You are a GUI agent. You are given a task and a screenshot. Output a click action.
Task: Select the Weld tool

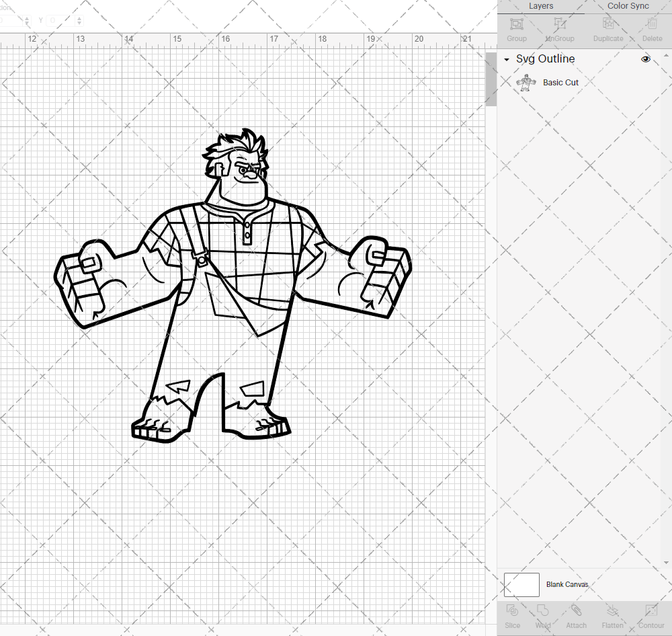[542, 615]
